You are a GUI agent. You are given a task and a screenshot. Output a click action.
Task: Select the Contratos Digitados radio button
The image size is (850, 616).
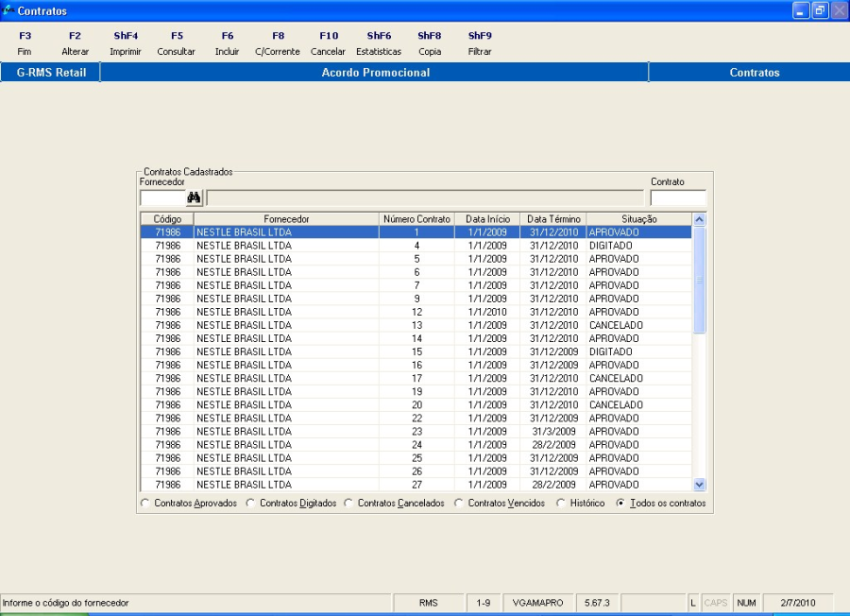[250, 504]
